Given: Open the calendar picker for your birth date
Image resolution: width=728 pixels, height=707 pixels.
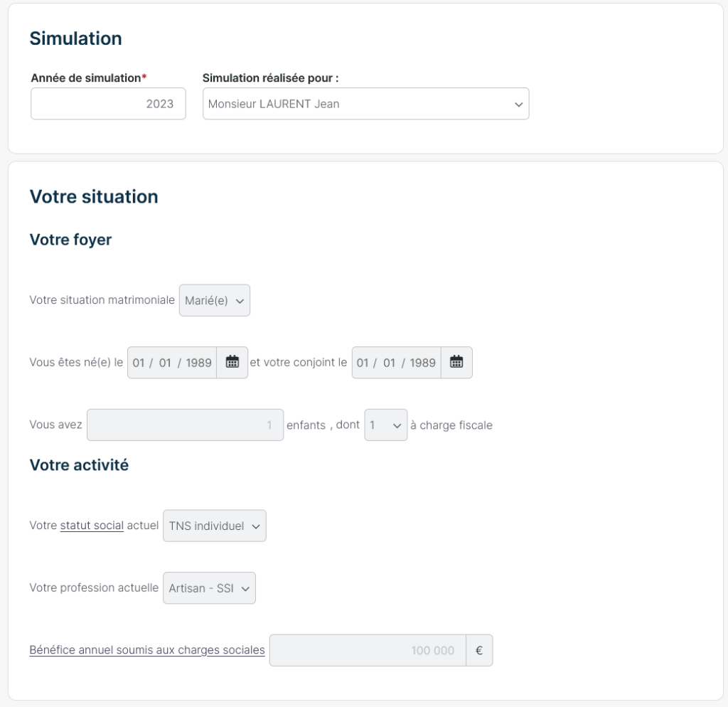Looking at the screenshot, I should [232, 362].
